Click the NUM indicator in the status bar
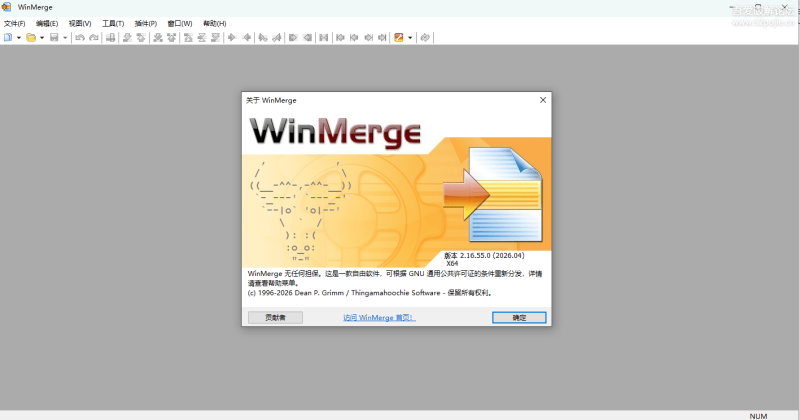Viewport: 800px width, 420px height. coord(758,416)
